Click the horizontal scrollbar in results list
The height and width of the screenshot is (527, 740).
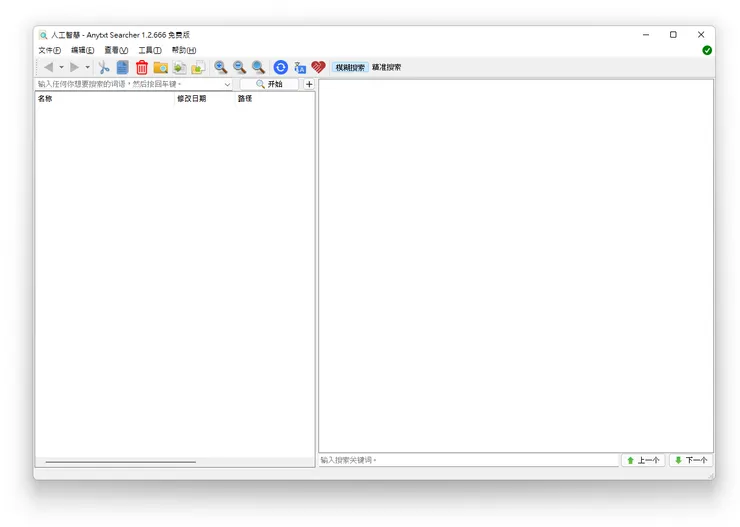pos(121,462)
